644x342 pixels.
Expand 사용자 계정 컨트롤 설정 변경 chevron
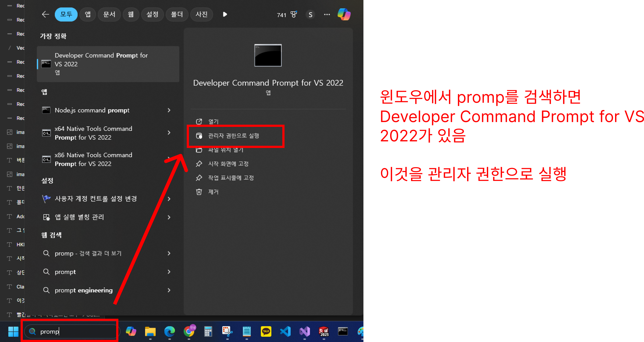[x=169, y=199]
